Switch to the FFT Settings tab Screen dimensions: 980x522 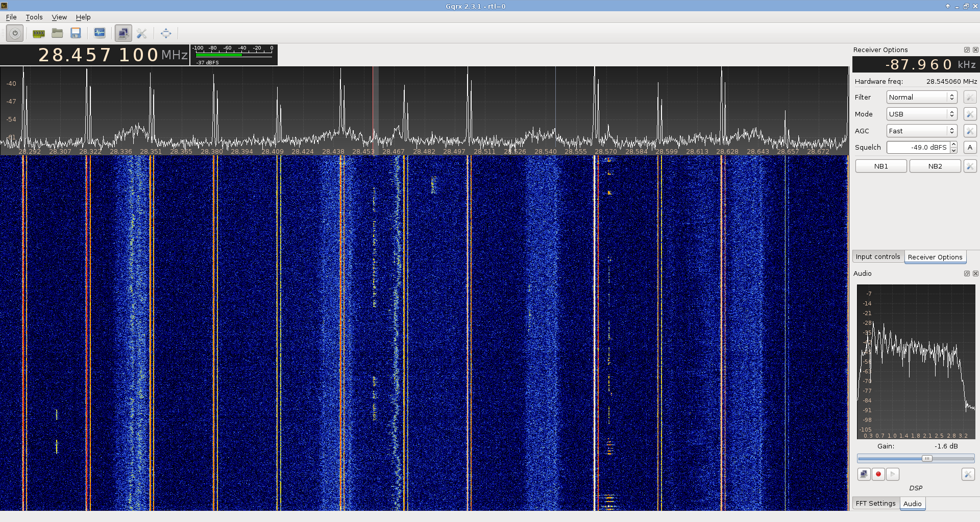[x=875, y=503]
